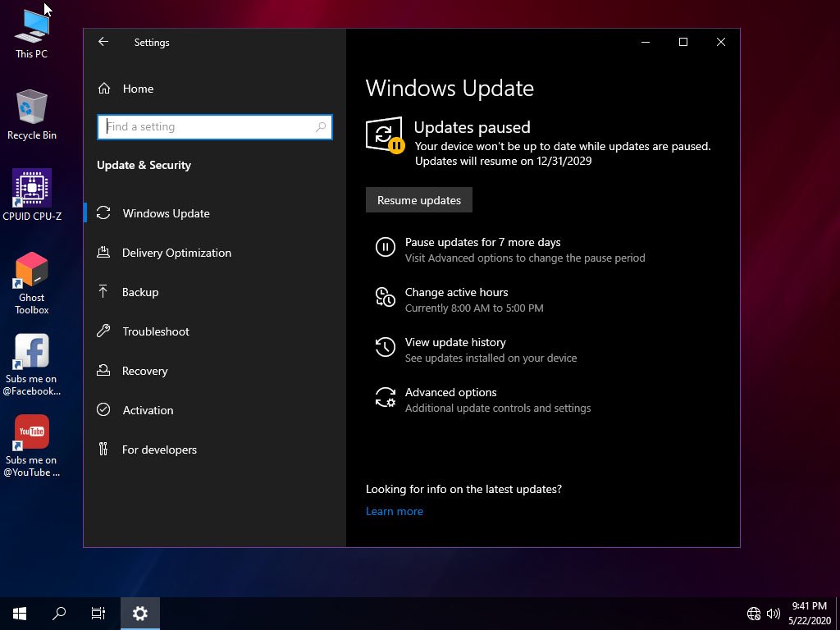This screenshot has height=630, width=840.
Task: Click the For developers tools icon
Action: pyautogui.click(x=103, y=449)
